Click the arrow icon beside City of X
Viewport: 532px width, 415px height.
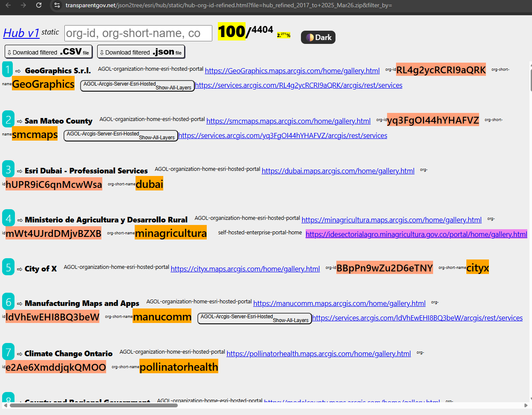[x=20, y=269]
